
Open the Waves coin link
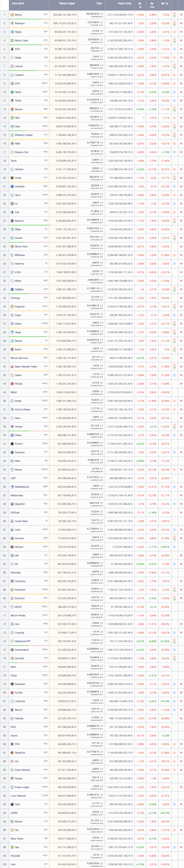tap(18, 470)
